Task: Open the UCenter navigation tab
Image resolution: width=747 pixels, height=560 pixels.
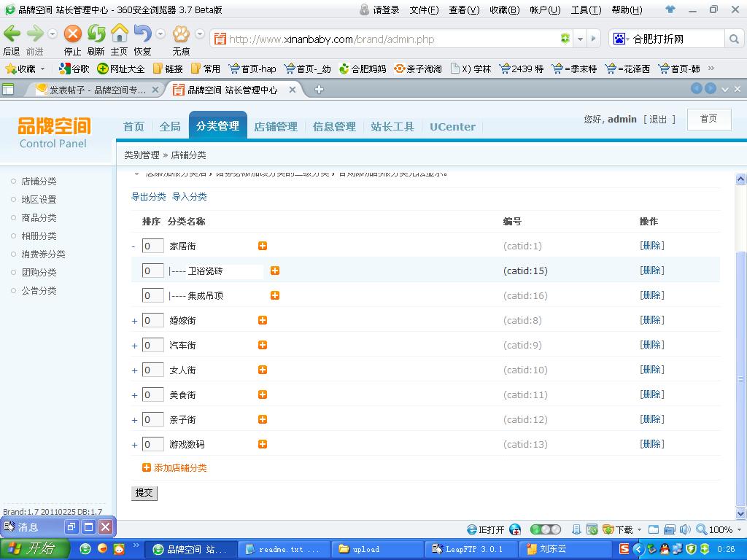Action: coord(452,127)
